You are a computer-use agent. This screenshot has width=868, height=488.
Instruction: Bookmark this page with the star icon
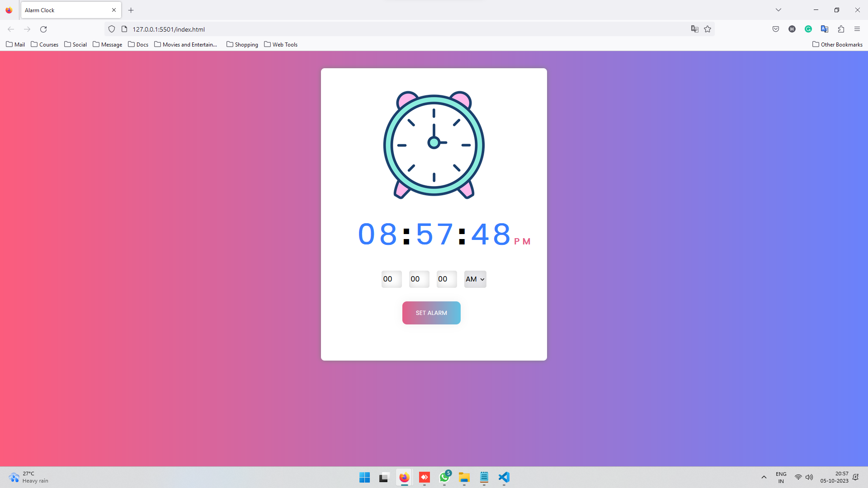[708, 29]
